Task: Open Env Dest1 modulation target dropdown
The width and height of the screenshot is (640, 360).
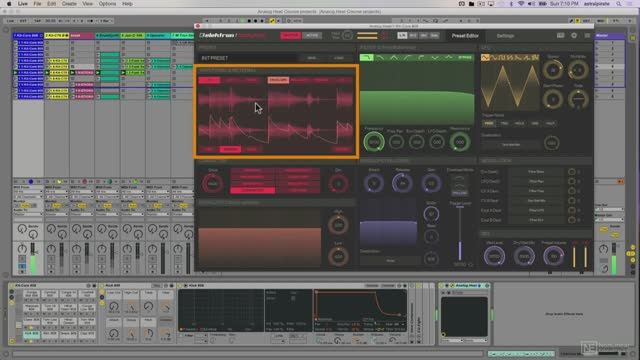Action: tap(536, 172)
